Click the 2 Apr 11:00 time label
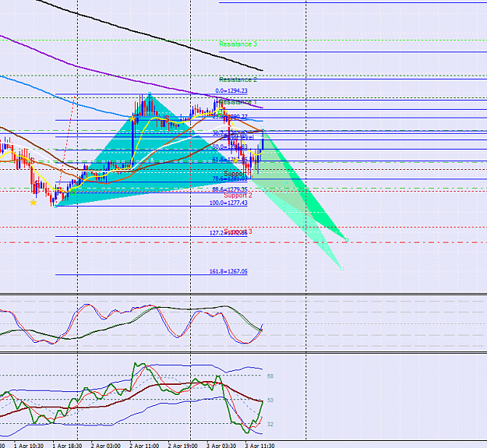Screen dimensions: 487x448 click(144, 446)
